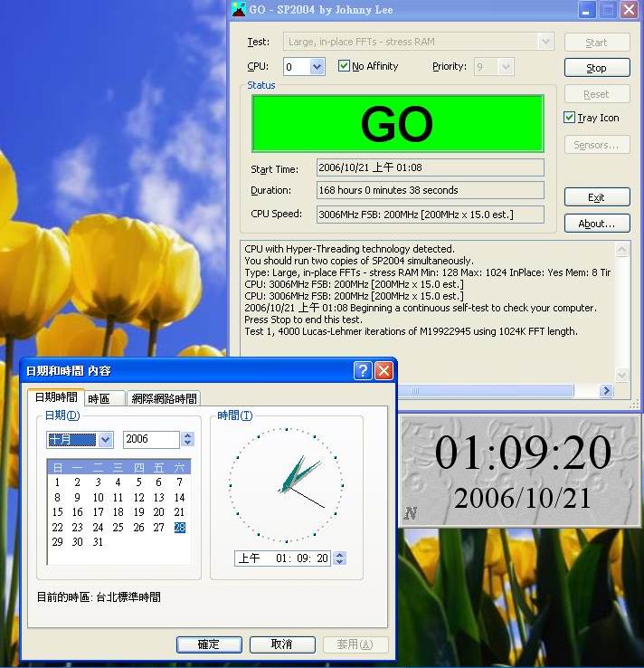Screen dimensions: 644x668
Task: Cancel with the 取消 button
Action: click(282, 644)
